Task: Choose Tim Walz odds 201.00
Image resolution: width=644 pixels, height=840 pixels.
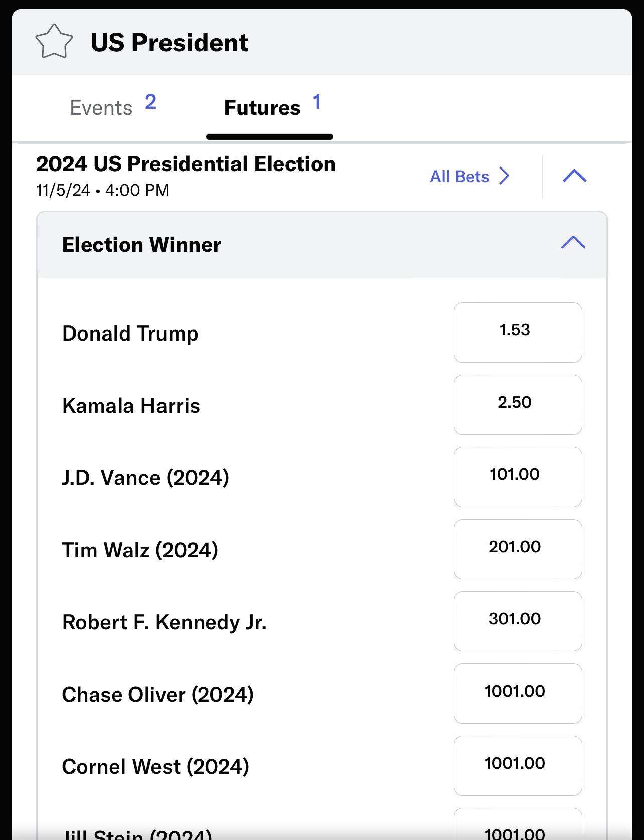Action: point(518,549)
